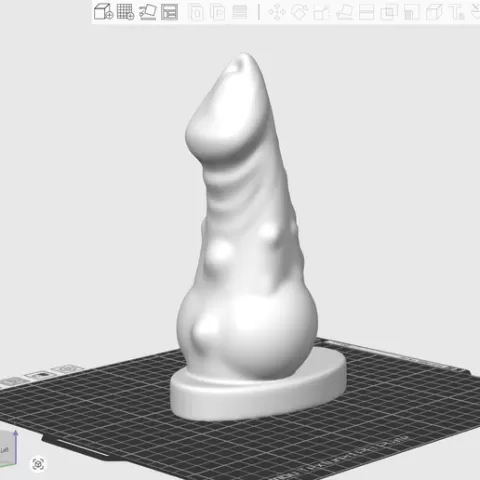Open the Cut tool in toolbar
480x480 pixels.
(x=366, y=12)
